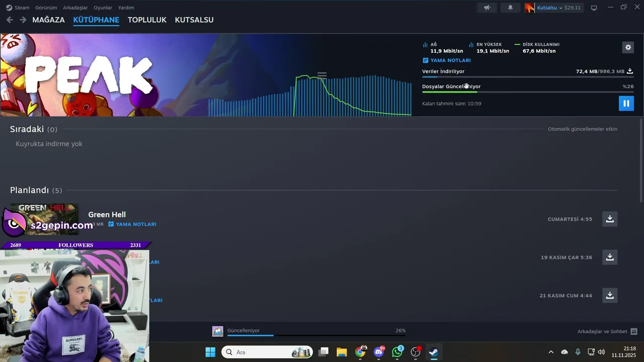Click the network throughput graph
This screenshot has width=644, height=362.
click(x=310, y=96)
